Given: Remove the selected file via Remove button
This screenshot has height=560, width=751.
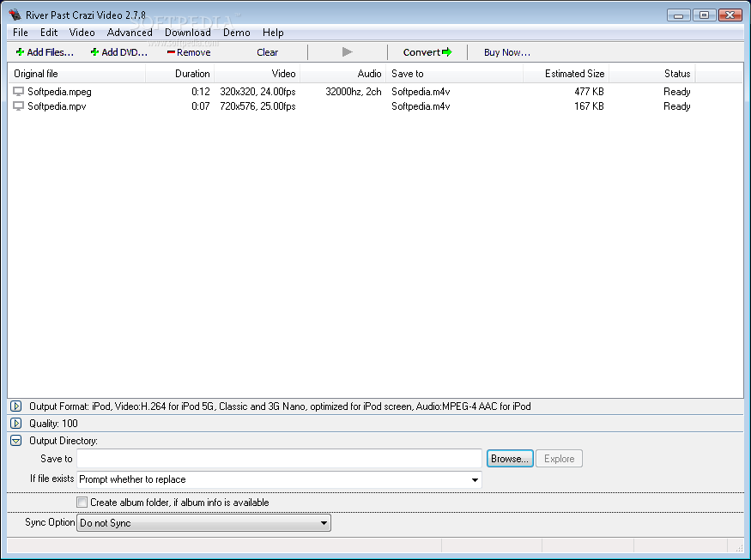Looking at the screenshot, I should [x=189, y=52].
